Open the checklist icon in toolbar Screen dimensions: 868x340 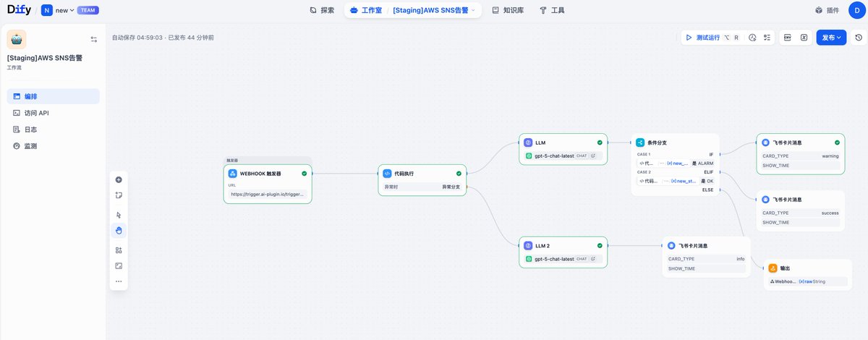click(x=767, y=37)
